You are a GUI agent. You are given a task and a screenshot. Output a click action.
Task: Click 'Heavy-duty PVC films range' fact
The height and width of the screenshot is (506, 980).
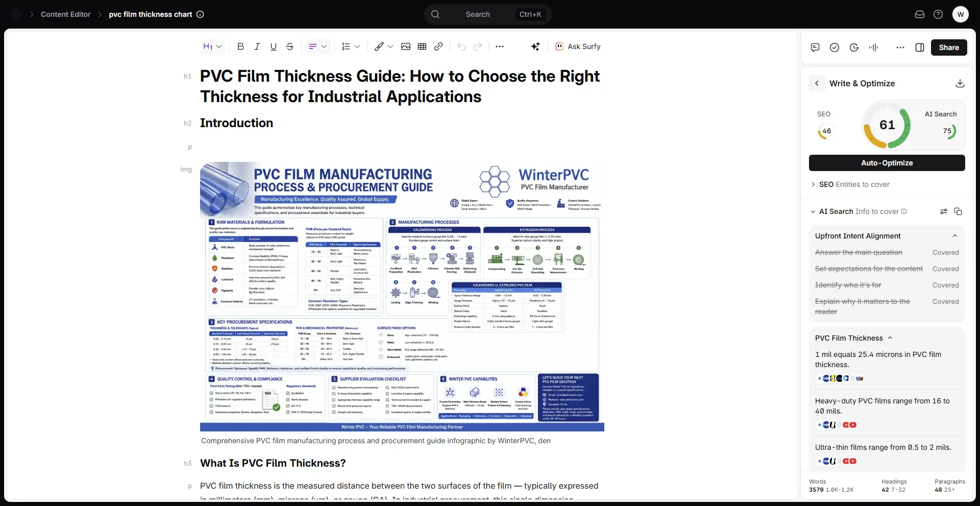[x=883, y=406]
